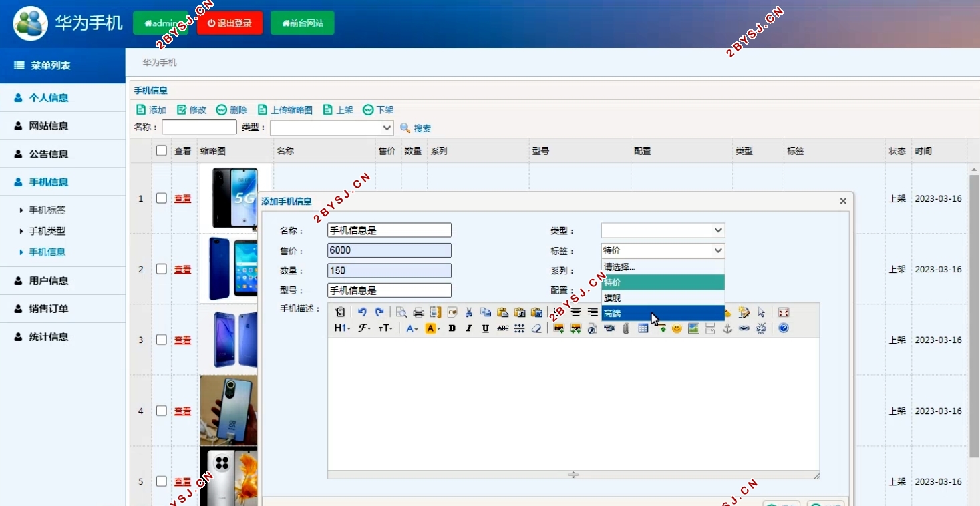Click the align right icon
The image size is (980, 506).
(593, 312)
